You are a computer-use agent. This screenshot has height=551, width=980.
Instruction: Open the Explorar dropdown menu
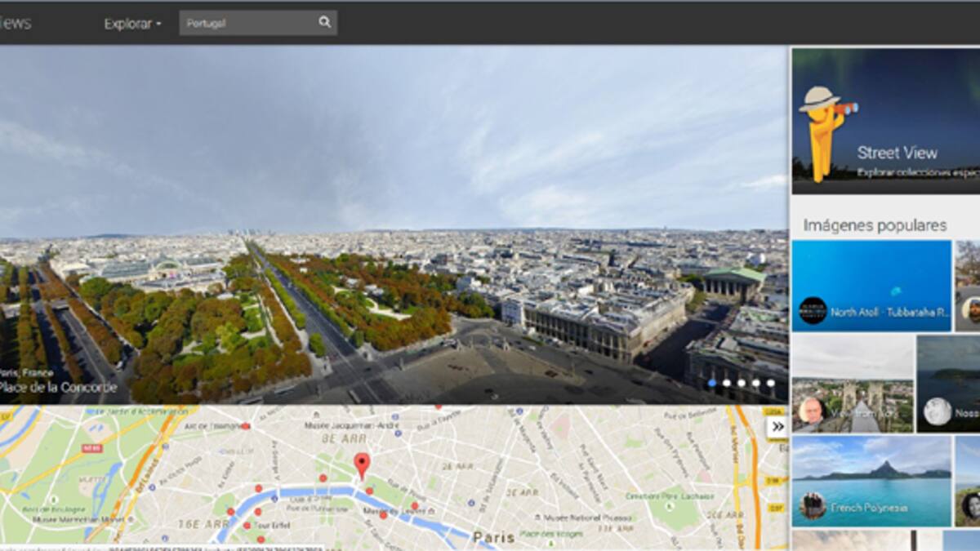(132, 24)
